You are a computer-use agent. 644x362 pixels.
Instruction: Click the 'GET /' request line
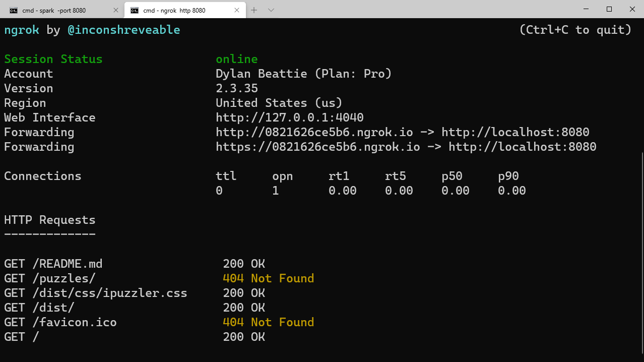tap(22, 337)
